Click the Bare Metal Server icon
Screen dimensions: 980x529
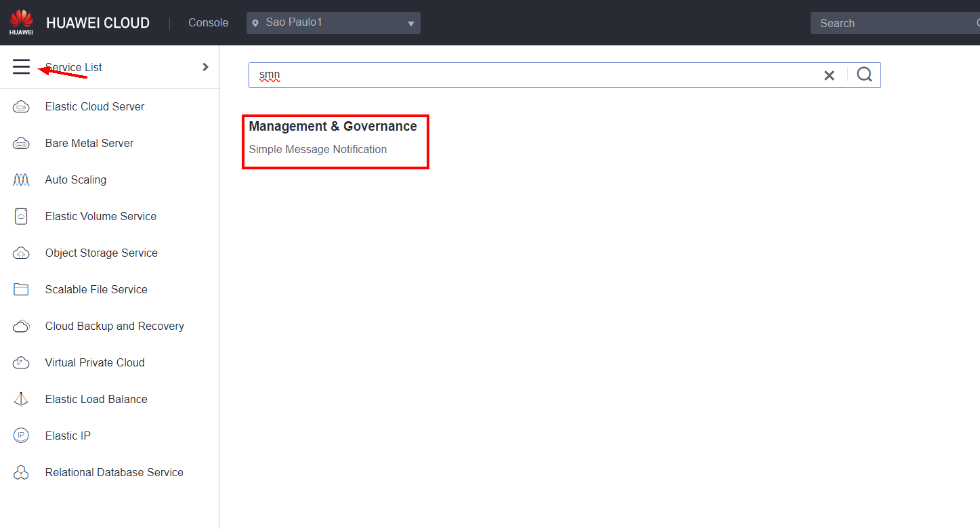click(21, 144)
